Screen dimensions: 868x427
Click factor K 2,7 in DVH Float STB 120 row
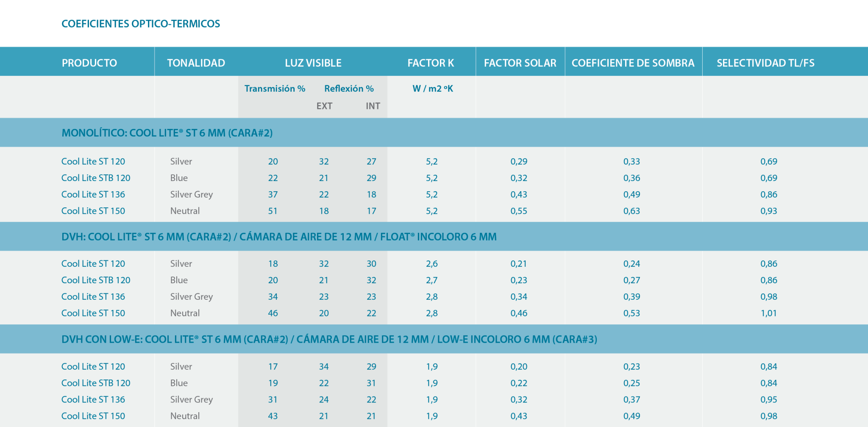pos(432,280)
